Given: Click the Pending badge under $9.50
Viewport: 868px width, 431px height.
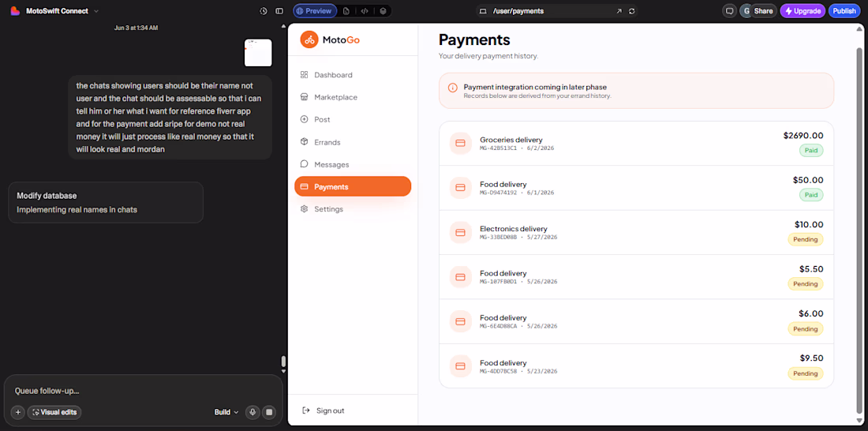Looking at the screenshot, I should tap(806, 373).
